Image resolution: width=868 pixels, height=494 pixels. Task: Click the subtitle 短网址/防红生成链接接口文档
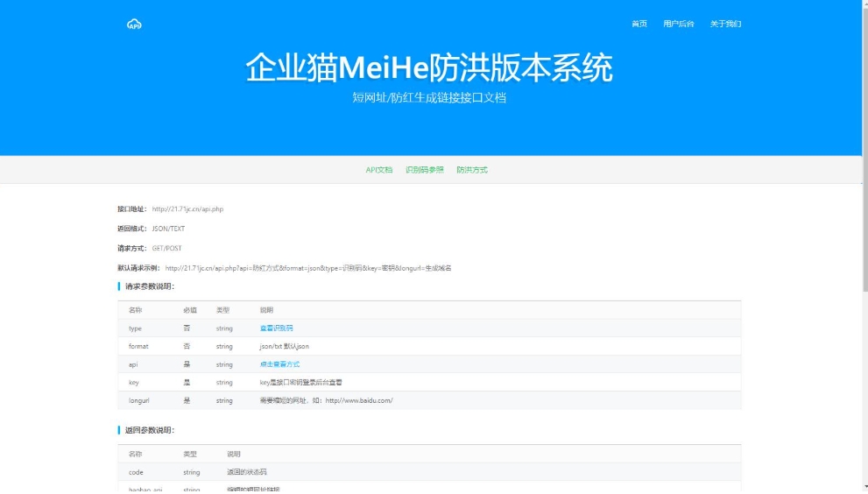[x=429, y=97]
